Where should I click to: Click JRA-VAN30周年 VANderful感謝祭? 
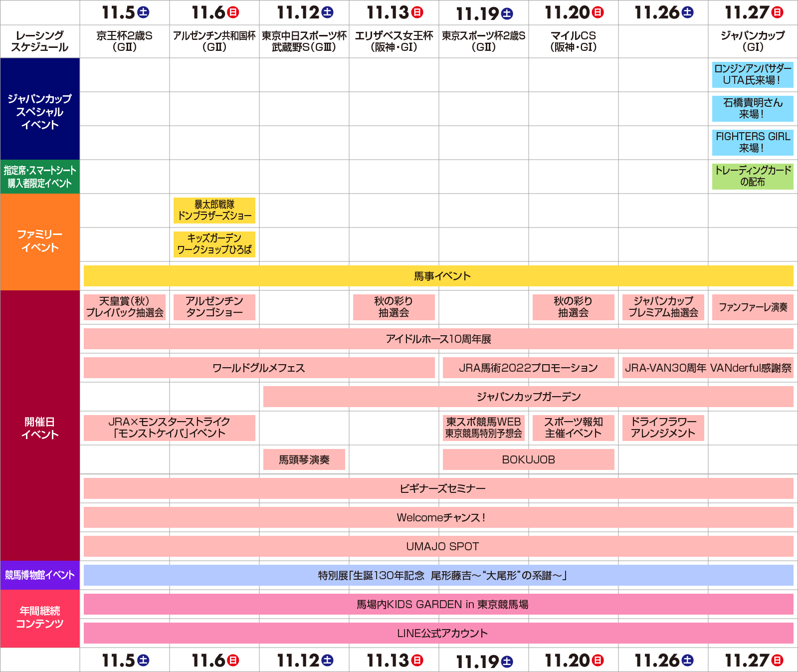708,368
